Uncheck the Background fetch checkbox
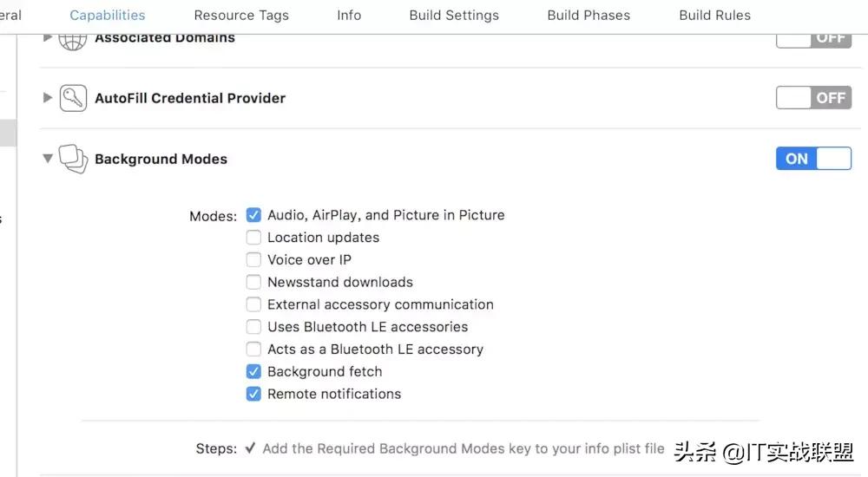Screen dimensions: 868x477 tap(253, 371)
